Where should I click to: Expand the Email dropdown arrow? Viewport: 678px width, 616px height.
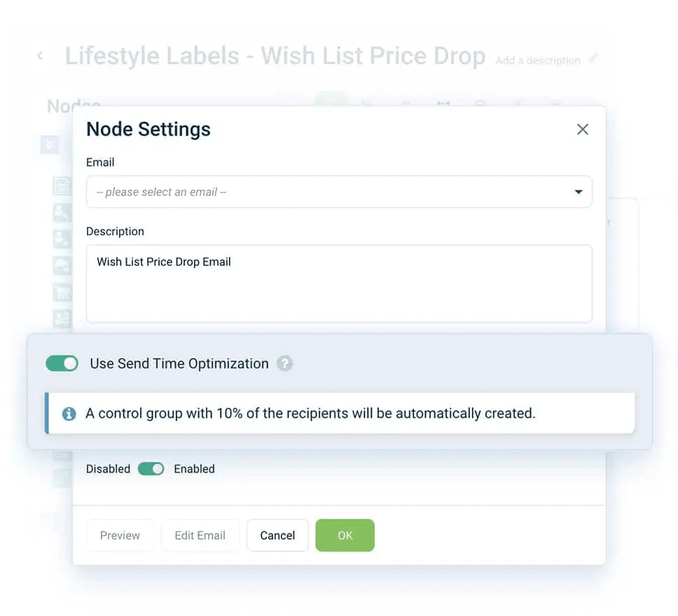pyautogui.click(x=578, y=192)
